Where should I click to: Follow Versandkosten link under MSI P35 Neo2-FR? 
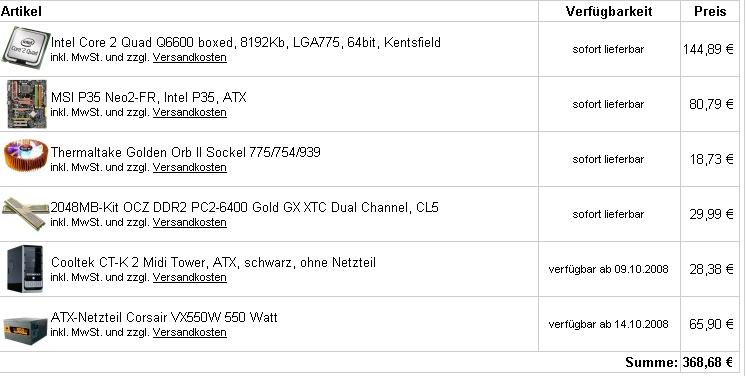tap(190, 112)
